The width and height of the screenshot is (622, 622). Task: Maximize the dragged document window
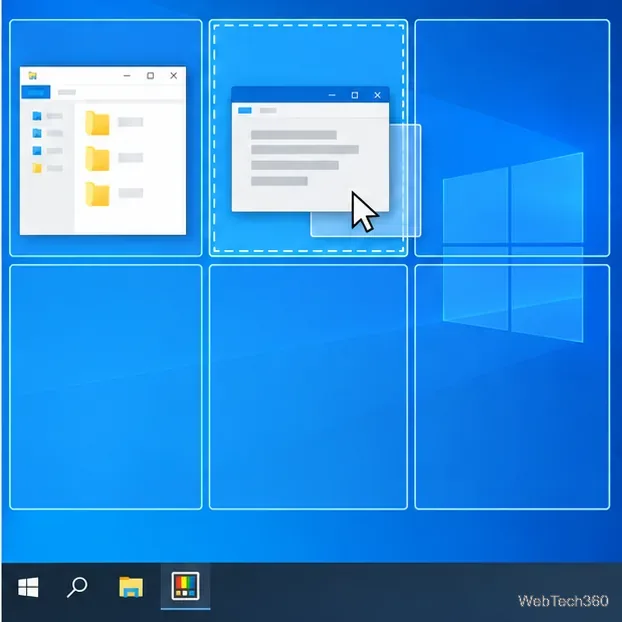(x=355, y=95)
